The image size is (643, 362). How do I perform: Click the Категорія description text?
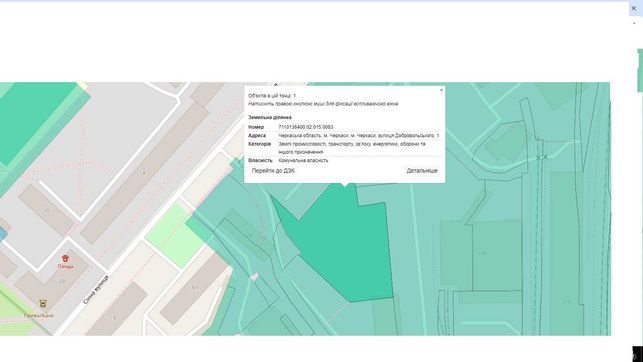(x=352, y=148)
